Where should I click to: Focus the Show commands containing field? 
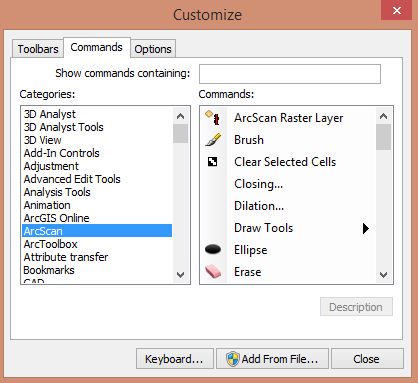pyautogui.click(x=290, y=74)
